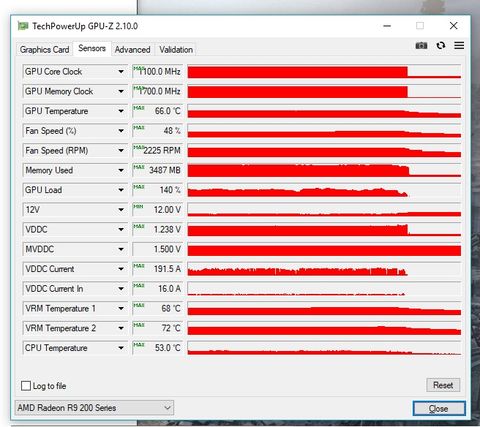The width and height of the screenshot is (480, 427).
Task: Click the 1700.0 MHz memory clock value
Action: pyautogui.click(x=158, y=91)
